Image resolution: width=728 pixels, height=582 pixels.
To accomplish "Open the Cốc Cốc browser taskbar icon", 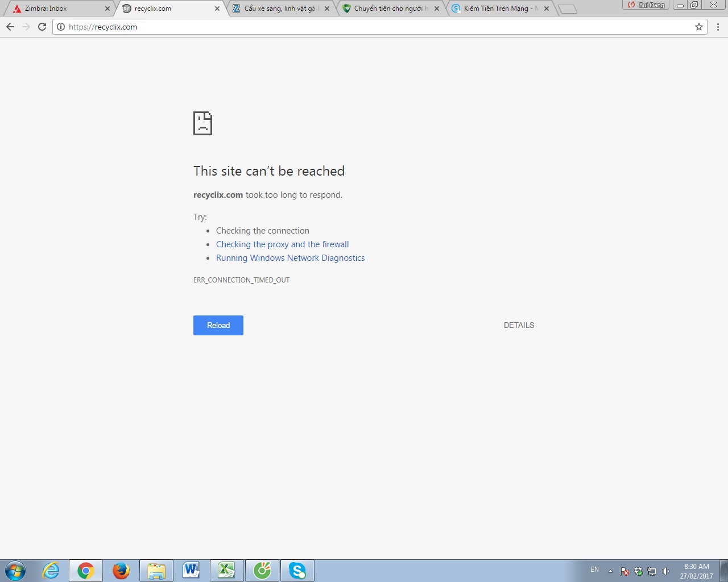I will tap(262, 571).
